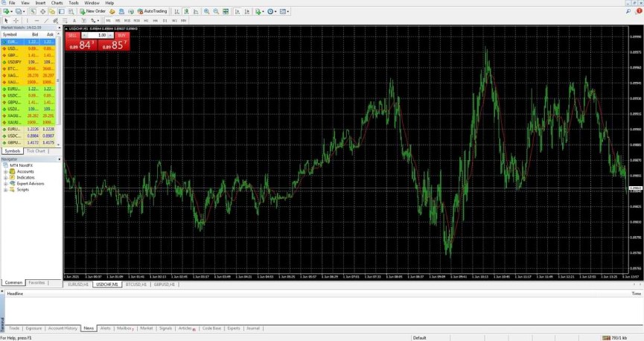The height and width of the screenshot is (341, 644).
Task: Open the arrows objects dropdown
Action: [x=95, y=21]
